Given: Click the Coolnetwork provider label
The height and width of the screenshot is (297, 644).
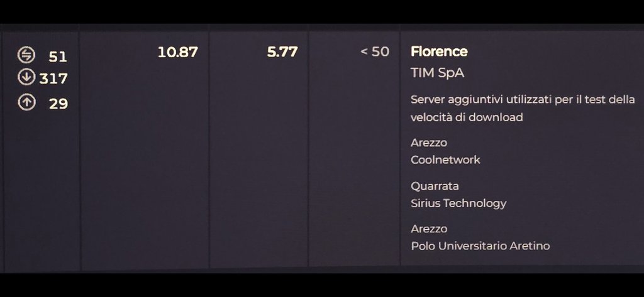Looking at the screenshot, I should click(x=446, y=159).
